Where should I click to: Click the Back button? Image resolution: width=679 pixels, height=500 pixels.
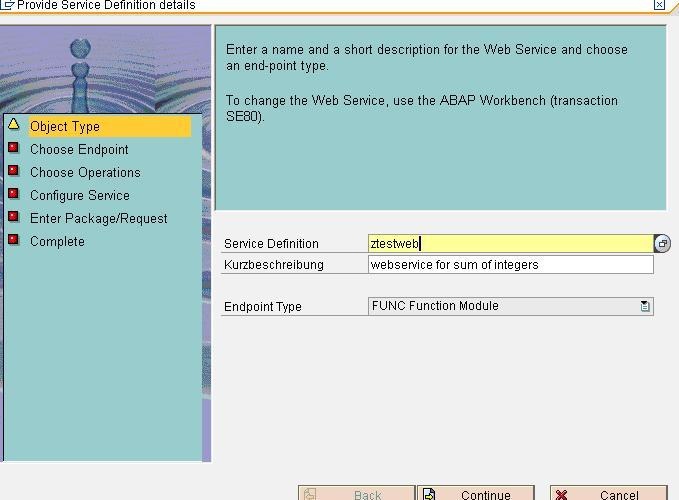(356, 494)
